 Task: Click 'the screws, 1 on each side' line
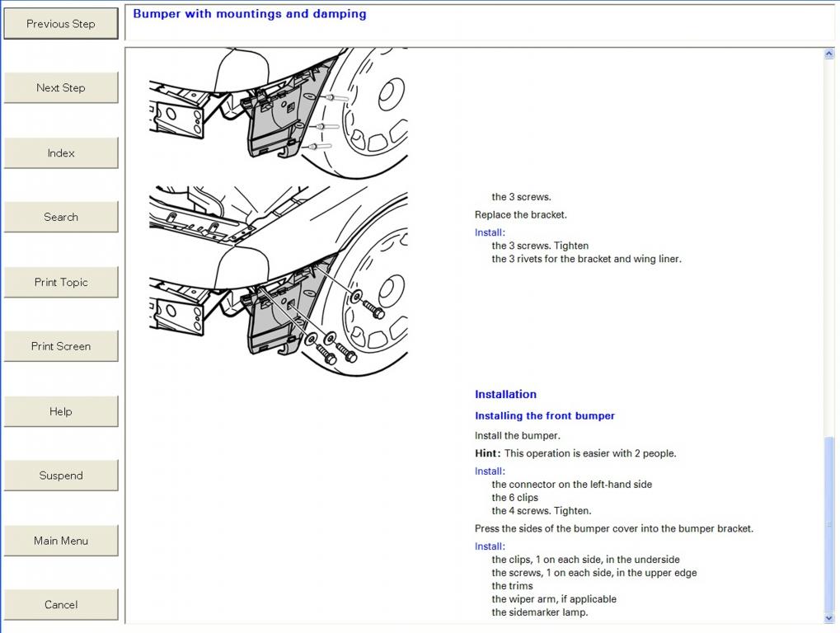(594, 573)
